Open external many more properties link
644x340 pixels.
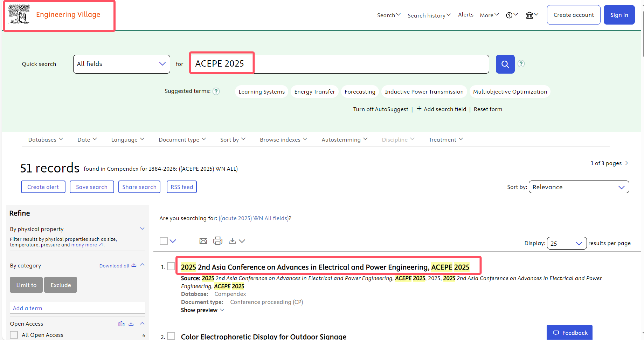pyautogui.click(x=88, y=245)
